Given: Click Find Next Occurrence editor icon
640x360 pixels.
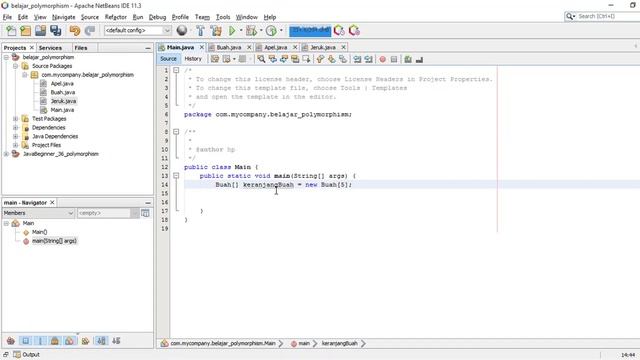Looking at the screenshot, I should tap(284, 60).
